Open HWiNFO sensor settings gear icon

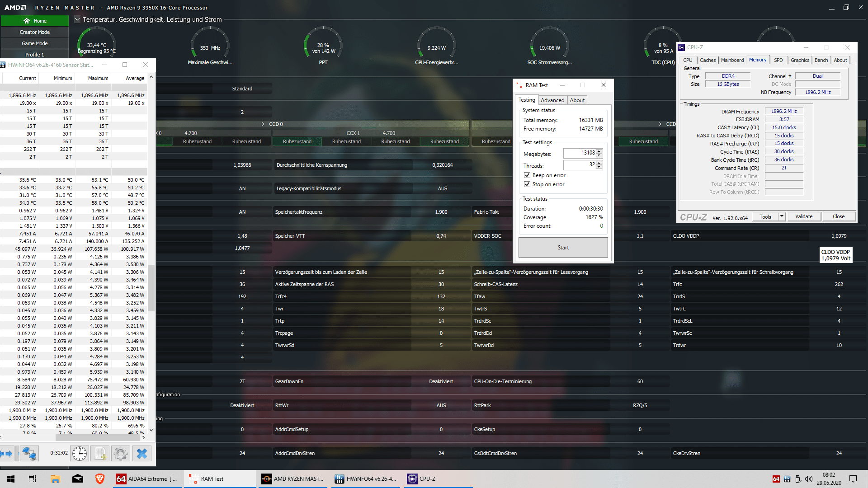121,453
